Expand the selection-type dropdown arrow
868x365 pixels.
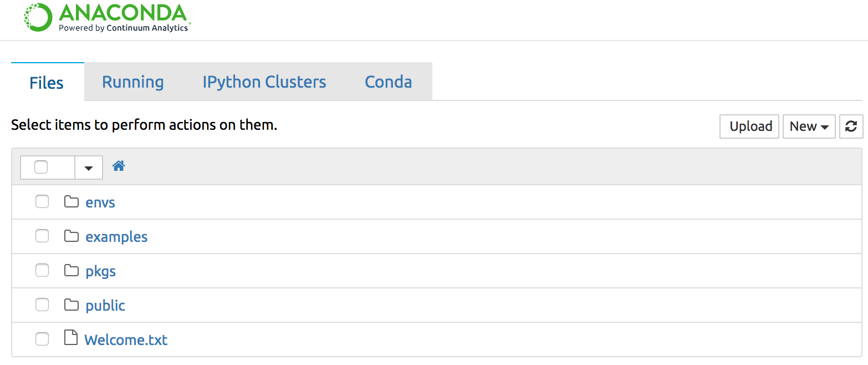coord(89,168)
